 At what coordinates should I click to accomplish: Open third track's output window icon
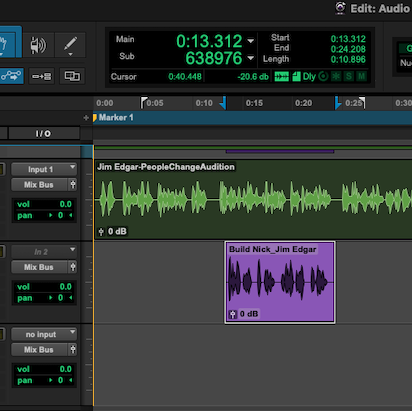point(73,350)
